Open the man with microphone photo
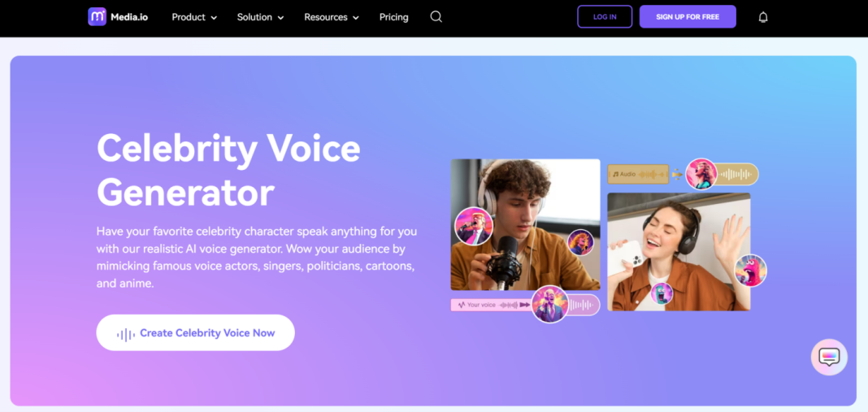 (x=525, y=224)
